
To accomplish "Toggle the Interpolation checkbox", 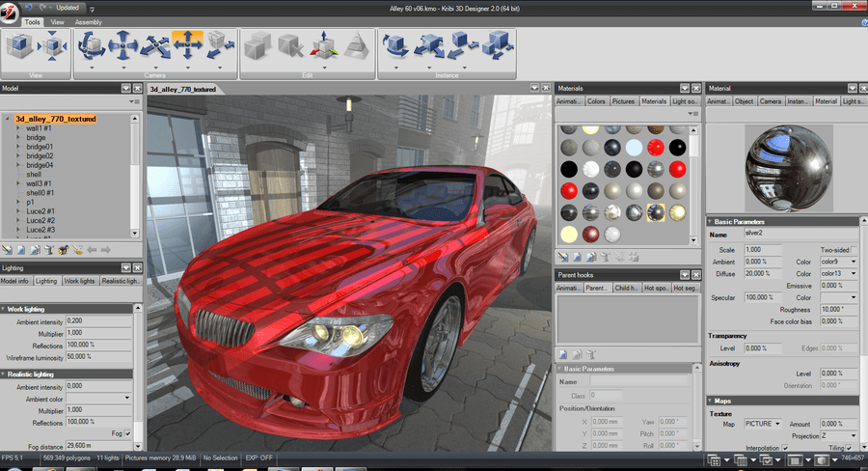I will click(784, 448).
